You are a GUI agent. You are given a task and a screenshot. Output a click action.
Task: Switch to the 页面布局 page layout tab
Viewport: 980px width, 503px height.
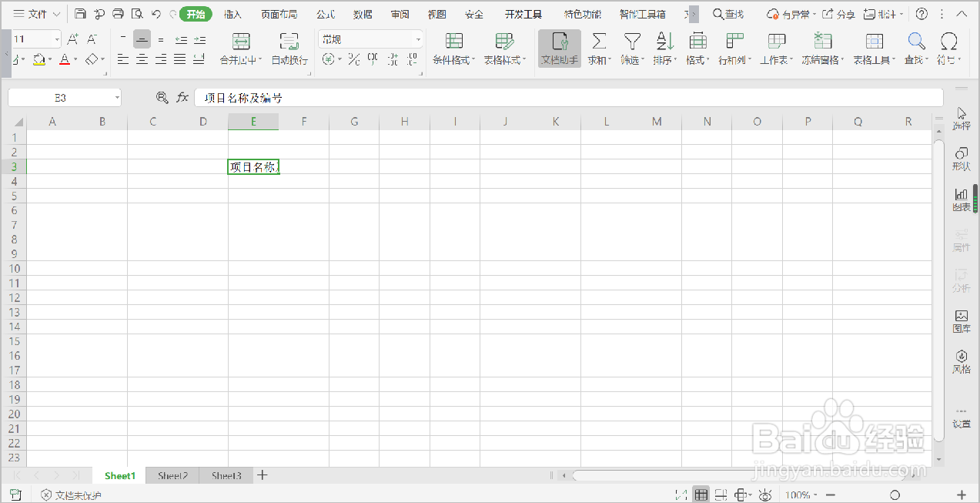279,14
